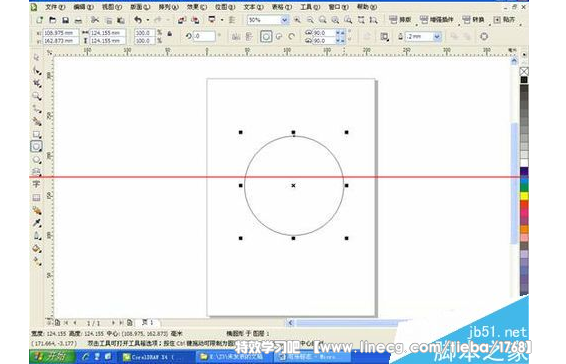
Task: Select the Text tool (字)
Action: click(x=36, y=184)
